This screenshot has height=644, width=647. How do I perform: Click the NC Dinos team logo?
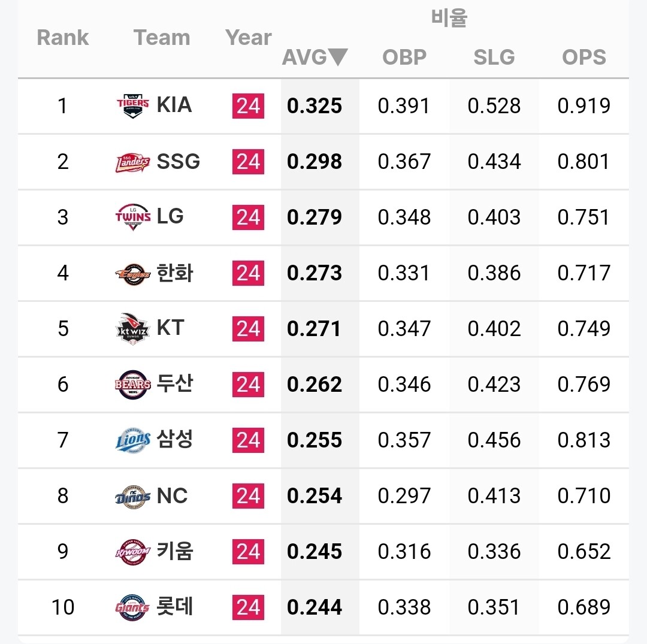point(132,496)
